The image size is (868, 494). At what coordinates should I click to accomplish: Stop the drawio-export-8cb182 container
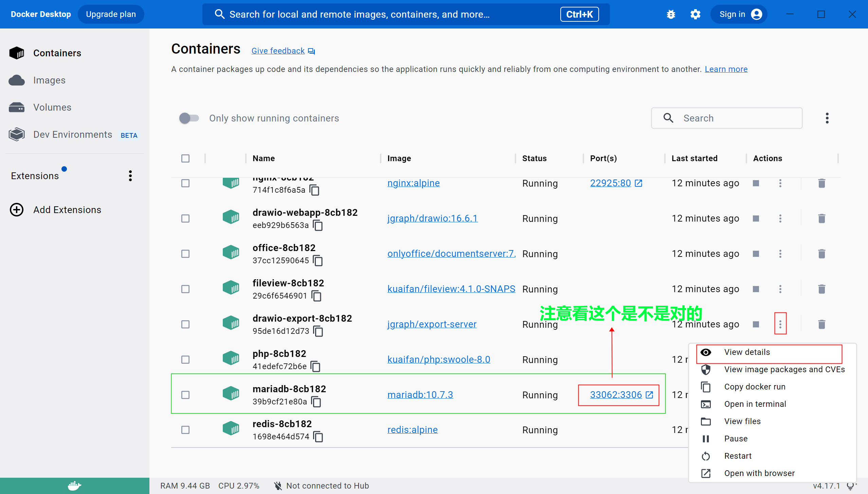(756, 324)
